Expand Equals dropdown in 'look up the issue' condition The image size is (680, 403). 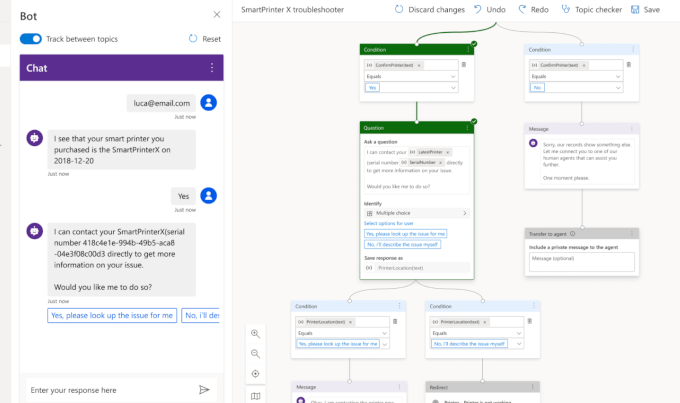[x=384, y=333]
